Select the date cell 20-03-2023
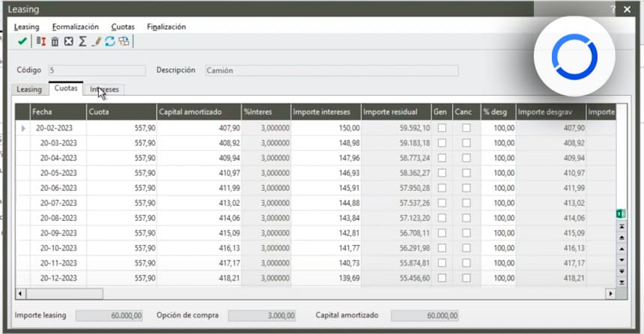 (x=58, y=143)
